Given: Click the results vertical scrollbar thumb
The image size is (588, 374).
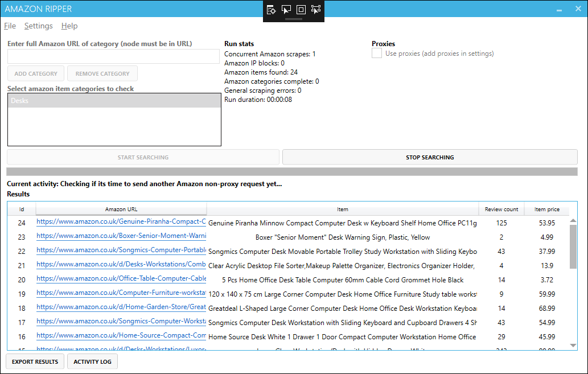Looking at the screenshot, I should tap(573, 246).
